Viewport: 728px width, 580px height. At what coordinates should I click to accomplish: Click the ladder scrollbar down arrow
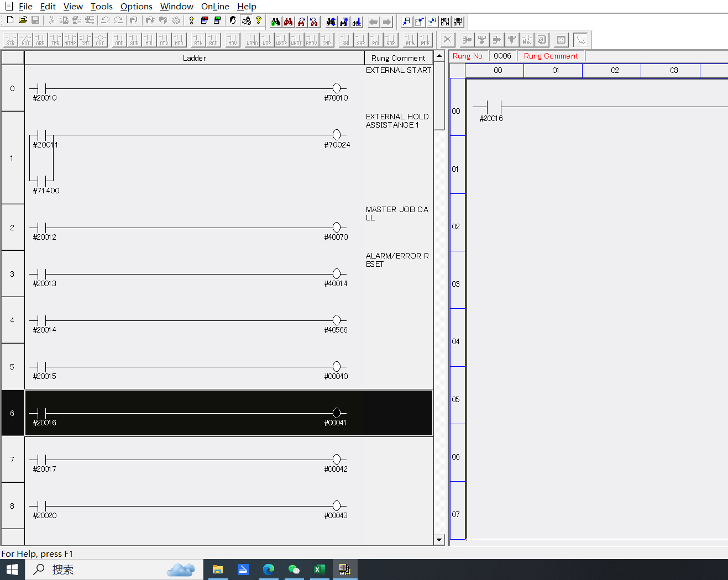pos(439,540)
